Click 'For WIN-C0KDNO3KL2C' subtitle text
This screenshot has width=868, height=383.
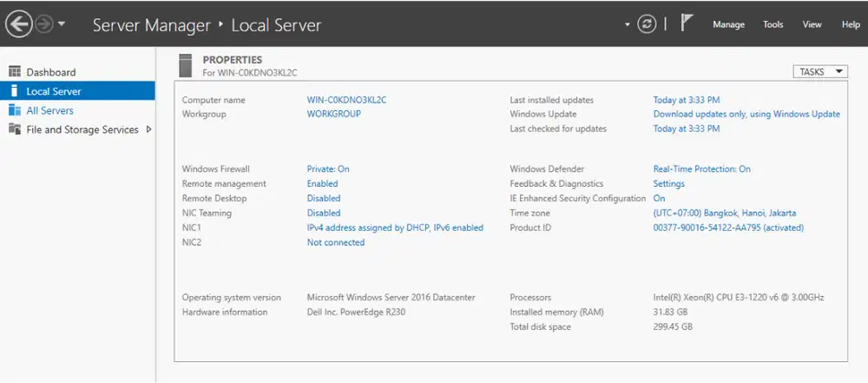point(250,73)
